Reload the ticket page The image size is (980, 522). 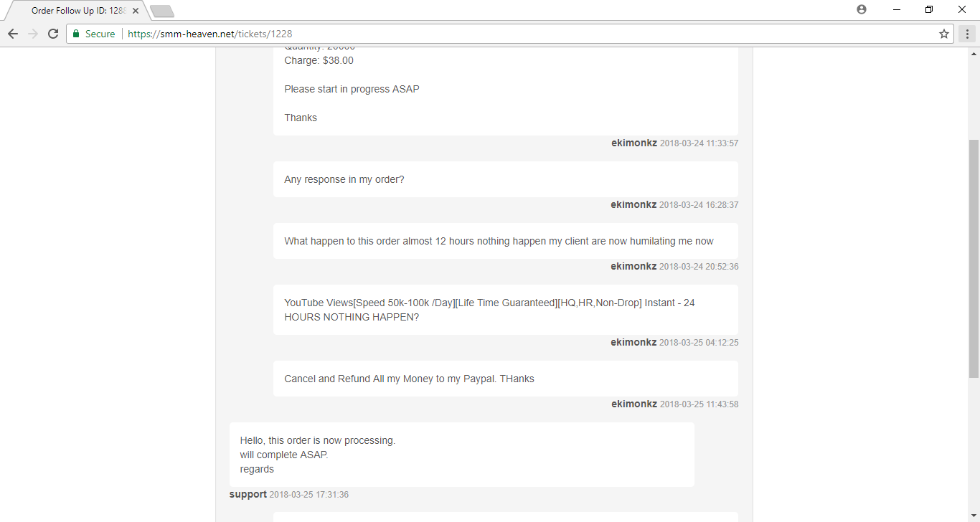(x=53, y=34)
